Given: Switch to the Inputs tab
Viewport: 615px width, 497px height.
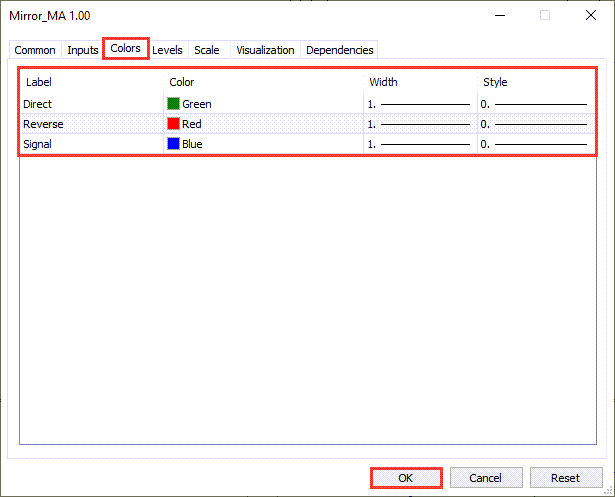Looking at the screenshot, I should pos(83,50).
